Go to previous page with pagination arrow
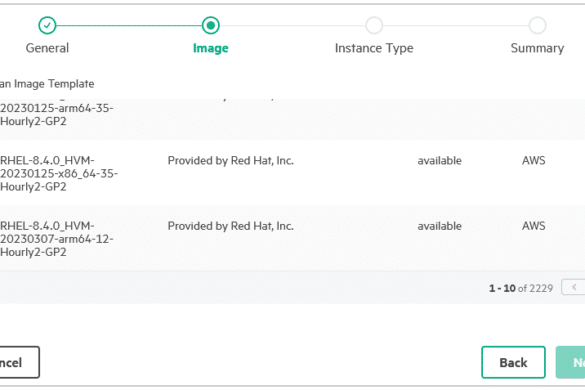 click(574, 287)
